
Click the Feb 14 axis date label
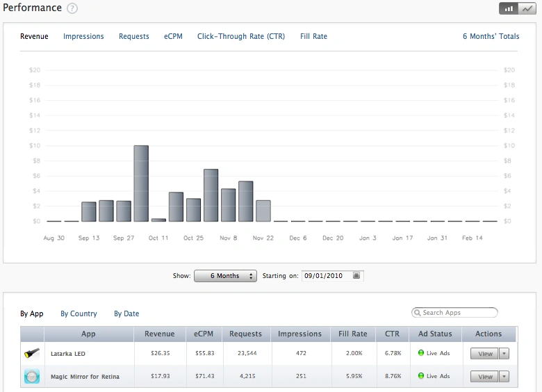pyautogui.click(x=473, y=238)
